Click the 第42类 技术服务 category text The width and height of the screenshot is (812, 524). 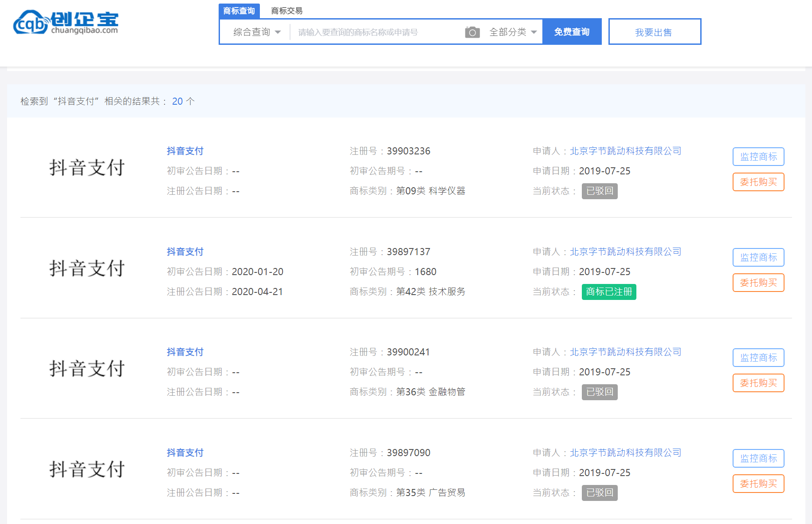(431, 292)
